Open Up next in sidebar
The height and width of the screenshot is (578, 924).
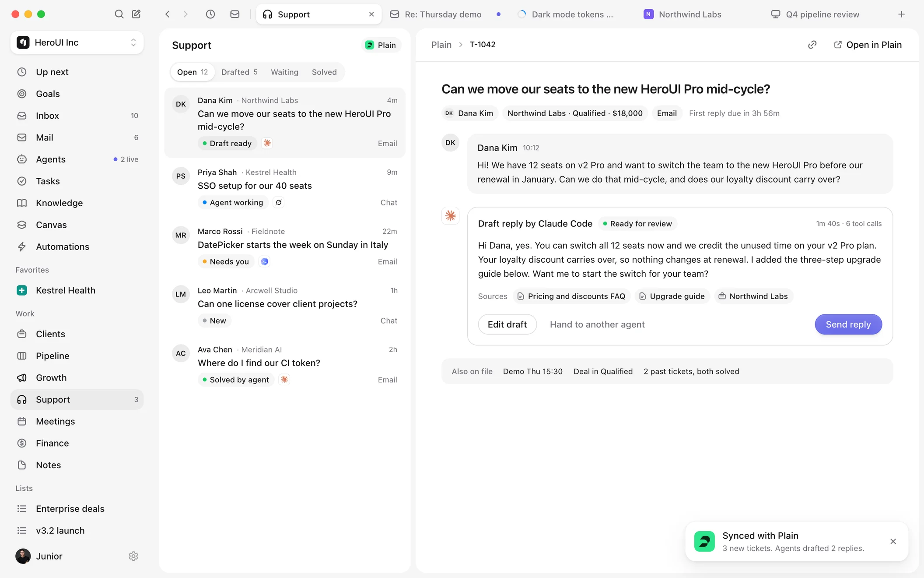click(x=77, y=72)
